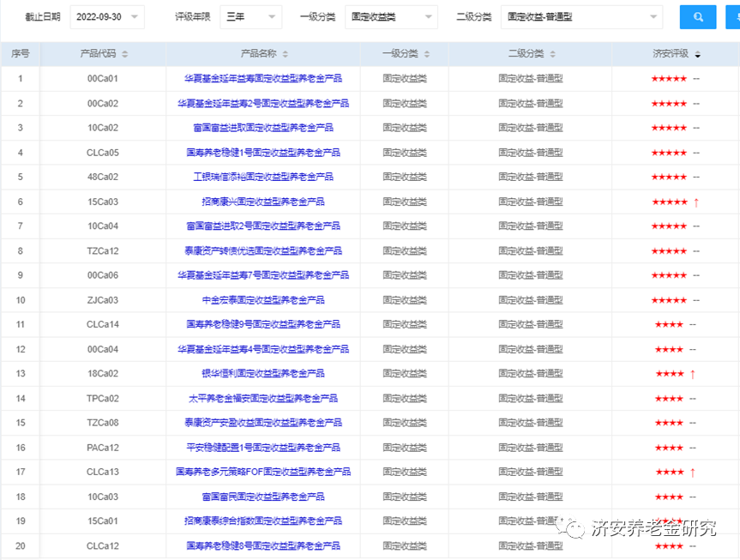The image size is (740, 560).
Task: Click product code 10Ca02
Action: pyautogui.click(x=102, y=128)
